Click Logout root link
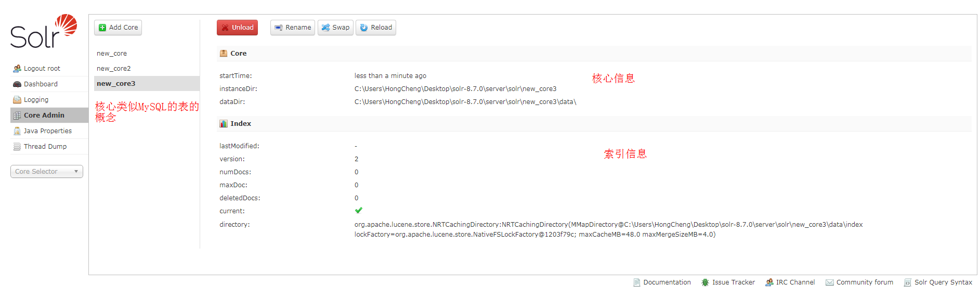This screenshot has height=297, width=980. coord(49,69)
